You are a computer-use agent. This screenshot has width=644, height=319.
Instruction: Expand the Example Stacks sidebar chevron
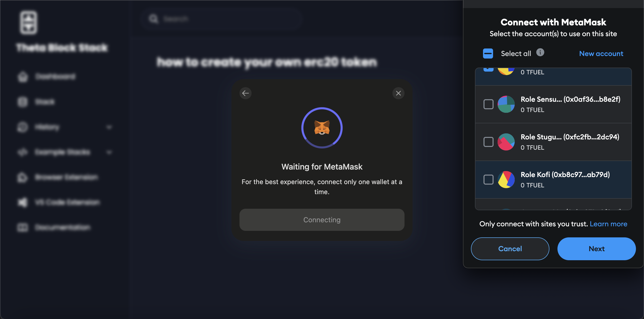point(109,152)
